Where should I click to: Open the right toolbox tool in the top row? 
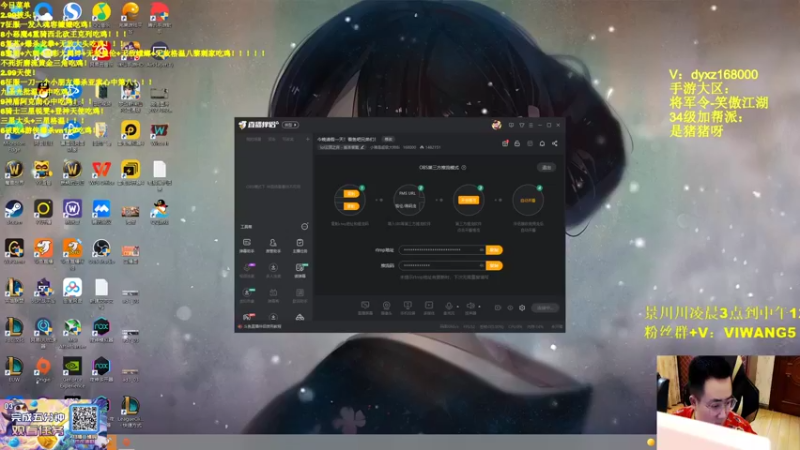pyautogui.click(x=300, y=245)
